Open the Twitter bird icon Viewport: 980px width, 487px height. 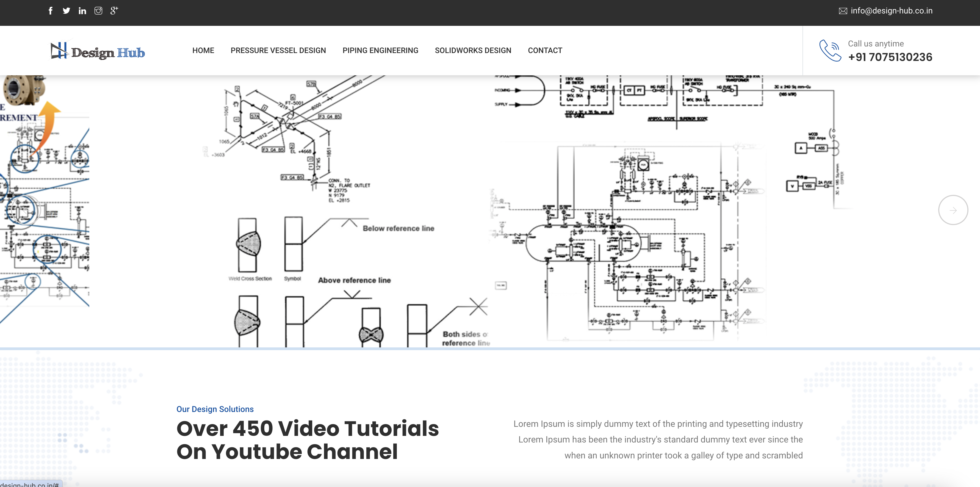pos(66,11)
